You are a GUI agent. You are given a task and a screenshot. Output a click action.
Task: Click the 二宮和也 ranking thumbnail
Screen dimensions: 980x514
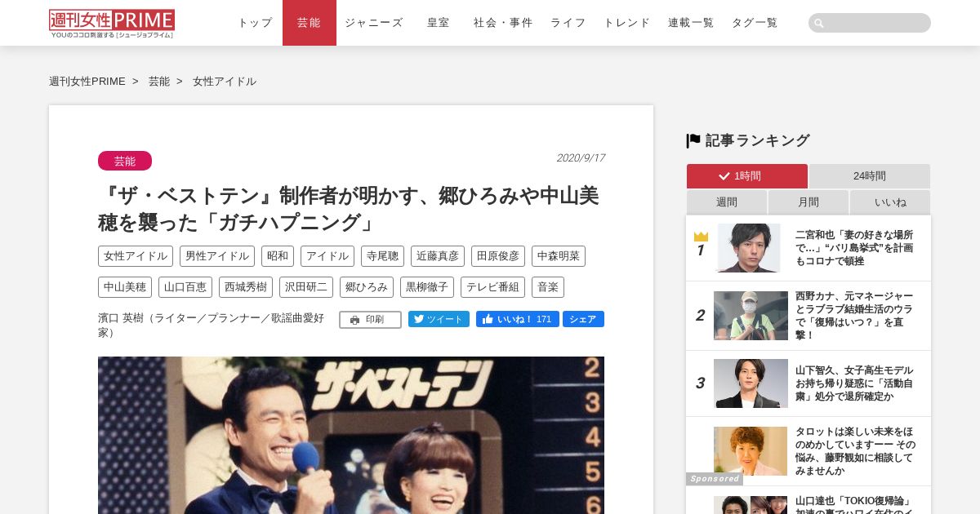point(749,248)
